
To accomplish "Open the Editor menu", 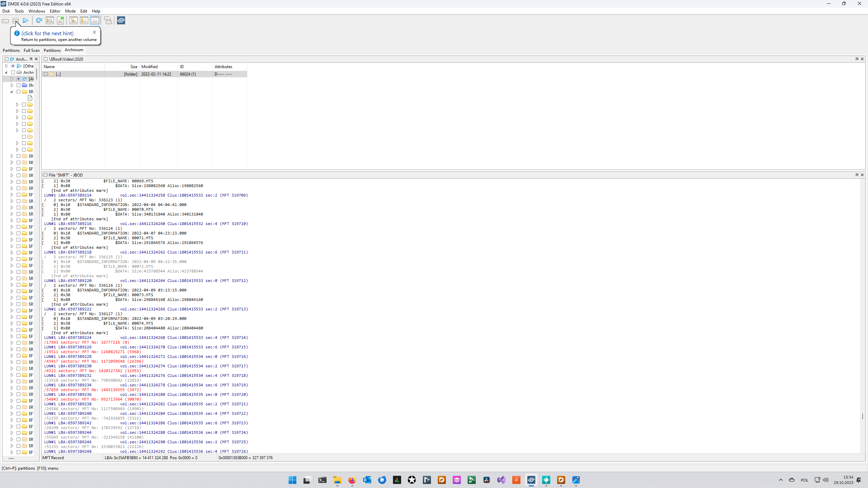I will 55,11.
